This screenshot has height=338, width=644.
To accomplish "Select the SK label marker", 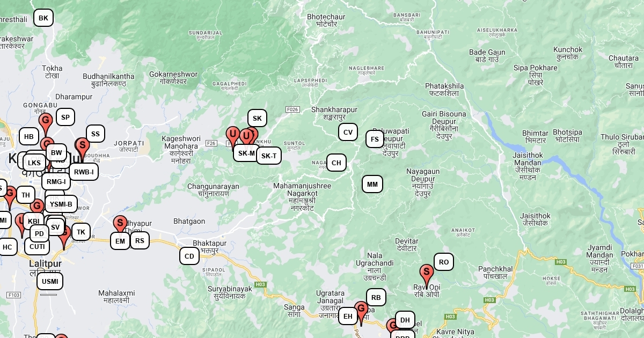I will pyautogui.click(x=257, y=118).
